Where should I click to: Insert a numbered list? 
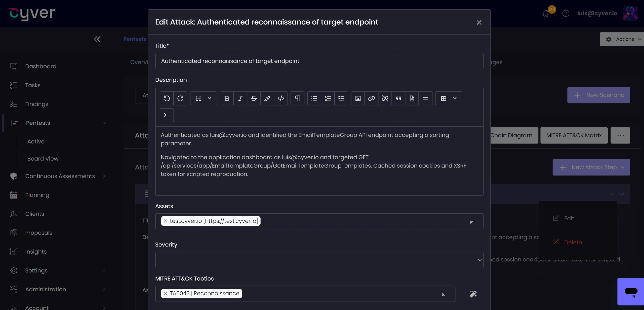(x=328, y=98)
